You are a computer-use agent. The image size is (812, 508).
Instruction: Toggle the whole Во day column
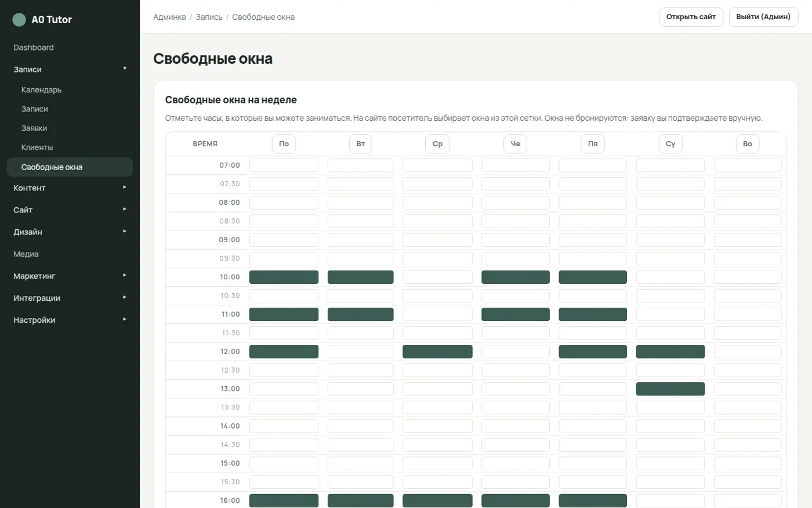tap(748, 144)
